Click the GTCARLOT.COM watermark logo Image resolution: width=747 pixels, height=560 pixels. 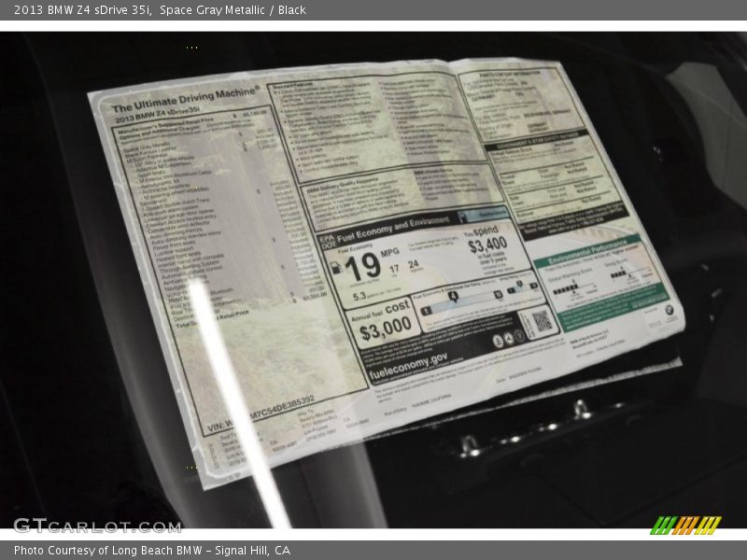pos(96,525)
